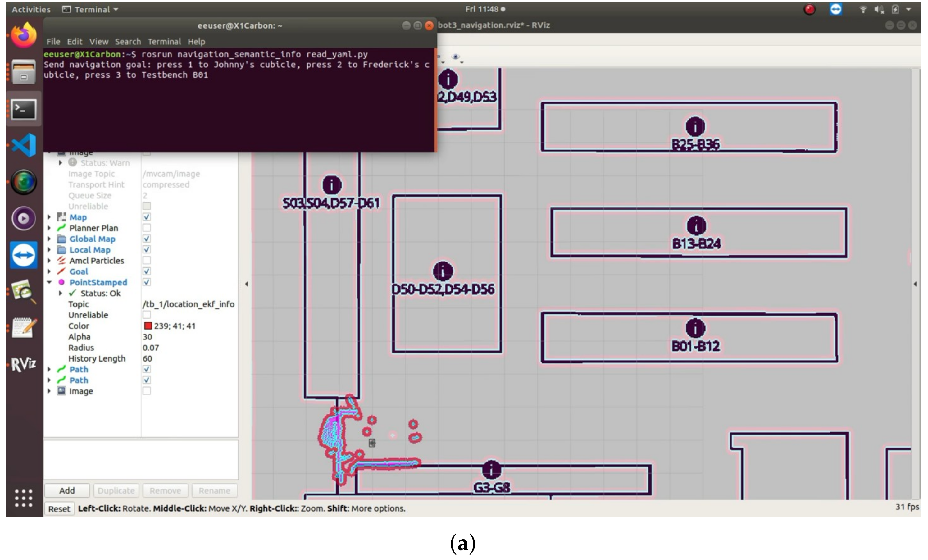The image size is (928, 560).
Task: Open TeamViewer from the dock
Action: (23, 255)
